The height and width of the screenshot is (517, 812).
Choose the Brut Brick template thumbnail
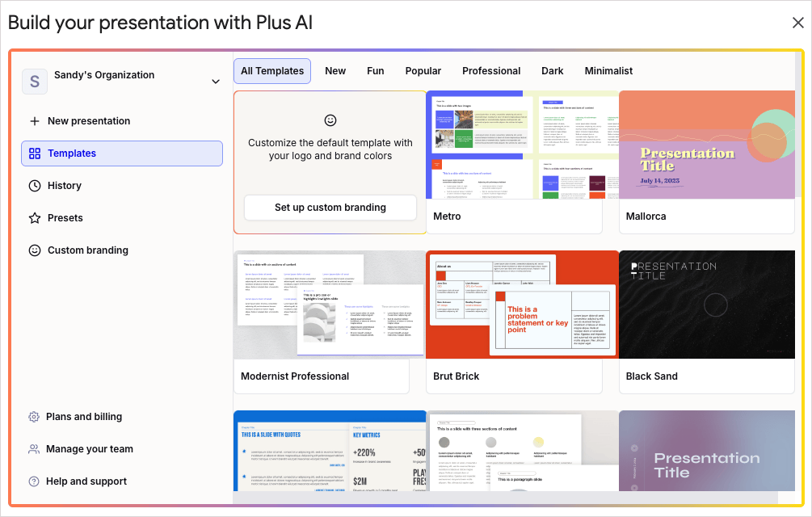click(523, 305)
